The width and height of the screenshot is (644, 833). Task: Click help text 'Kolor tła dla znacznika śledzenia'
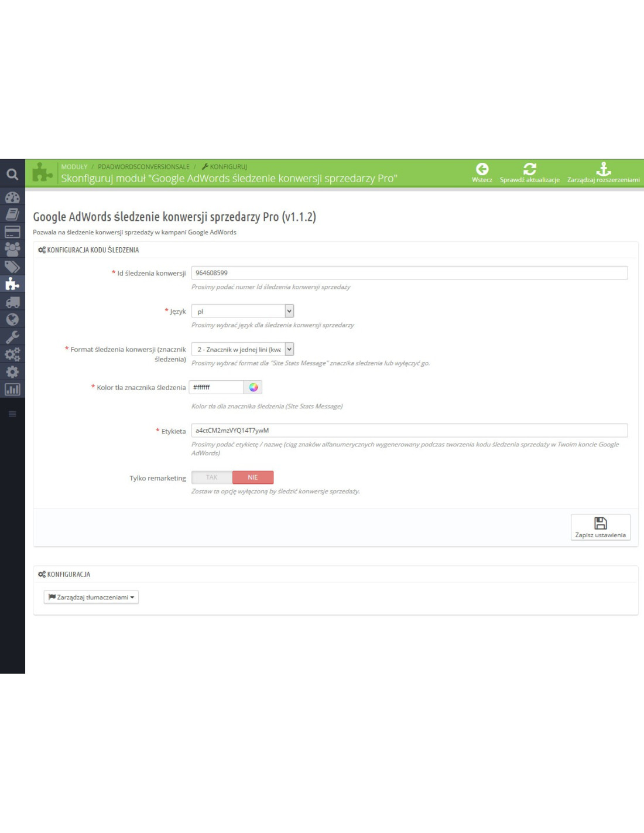point(267,406)
